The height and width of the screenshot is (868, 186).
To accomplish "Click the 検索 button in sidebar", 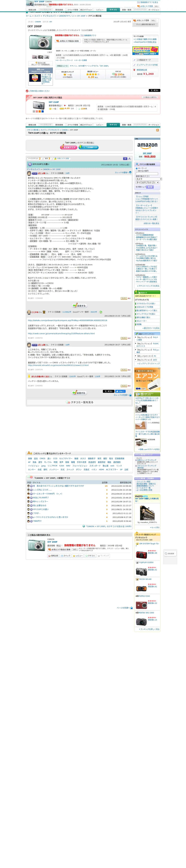I will pos(150,187).
